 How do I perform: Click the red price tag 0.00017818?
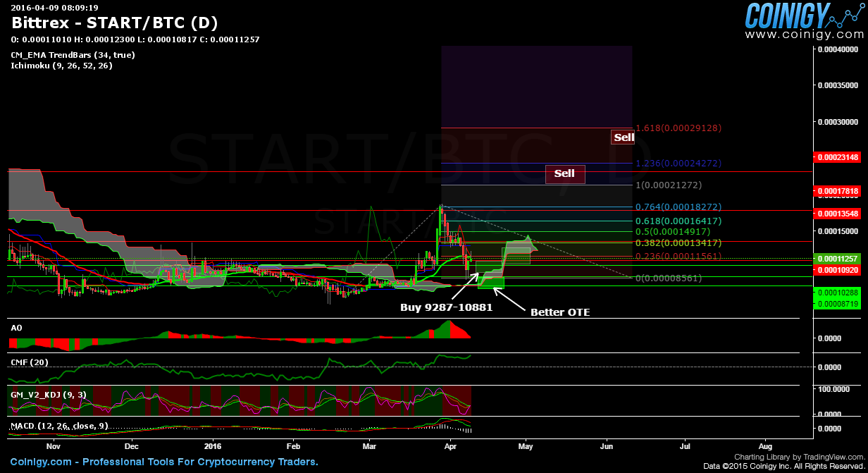tap(837, 191)
